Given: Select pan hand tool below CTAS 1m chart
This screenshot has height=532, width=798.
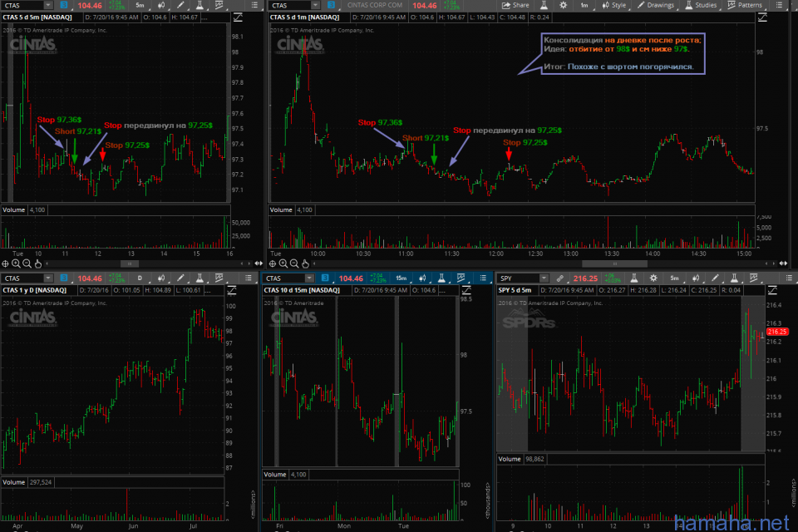Looking at the screenshot, I should (x=305, y=264).
